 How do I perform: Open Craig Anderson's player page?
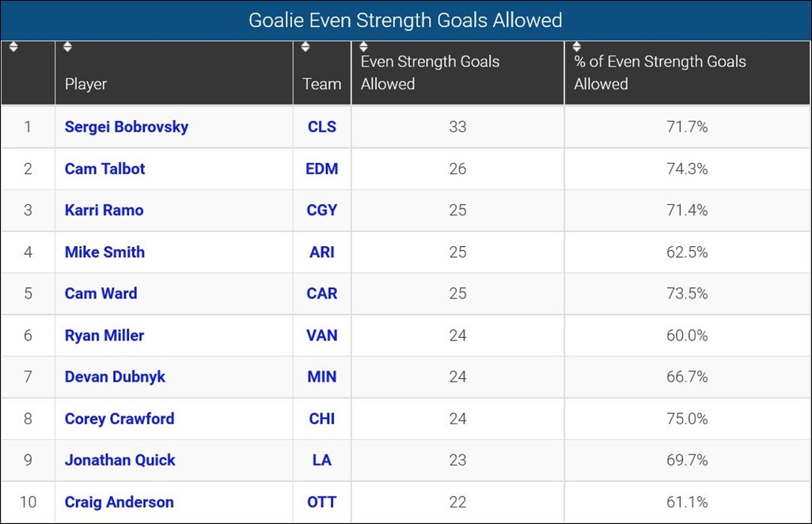coord(119,502)
